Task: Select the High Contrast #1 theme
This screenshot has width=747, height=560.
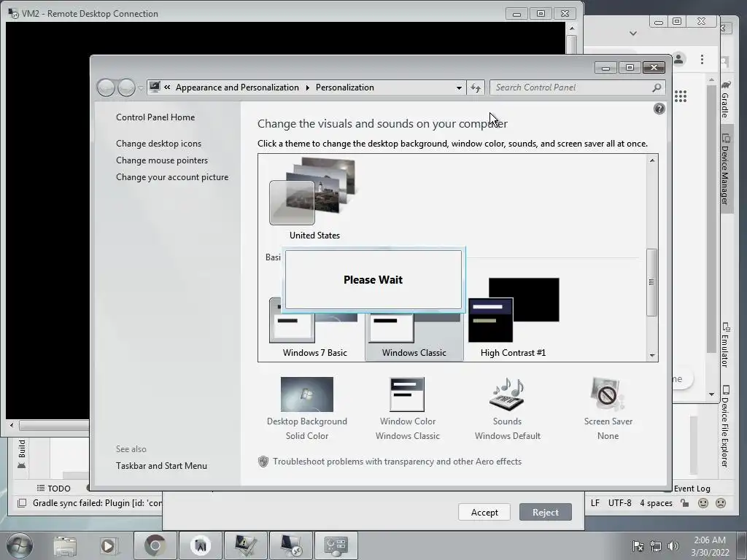Action: (x=513, y=318)
